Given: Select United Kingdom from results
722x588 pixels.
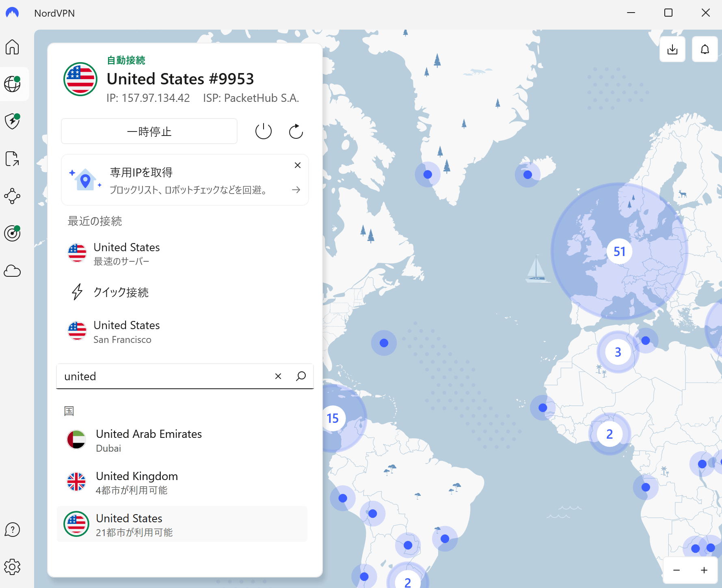Looking at the screenshot, I should coord(182,482).
